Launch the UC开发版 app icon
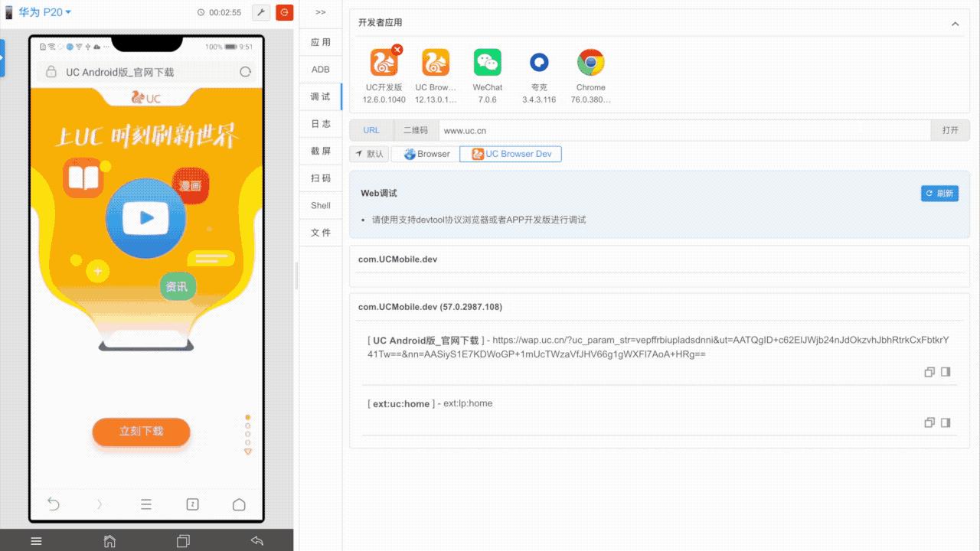The height and width of the screenshot is (551, 980). pos(384,63)
